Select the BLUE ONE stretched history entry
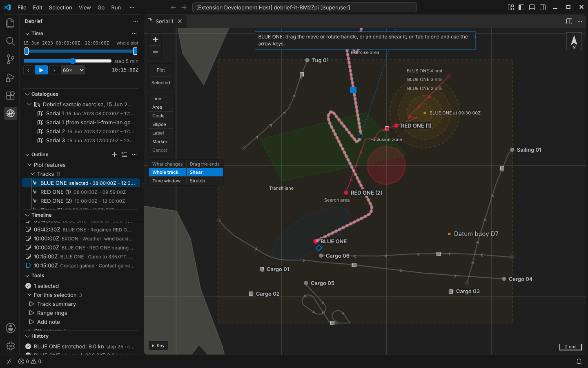588x368 pixels. tap(82, 346)
